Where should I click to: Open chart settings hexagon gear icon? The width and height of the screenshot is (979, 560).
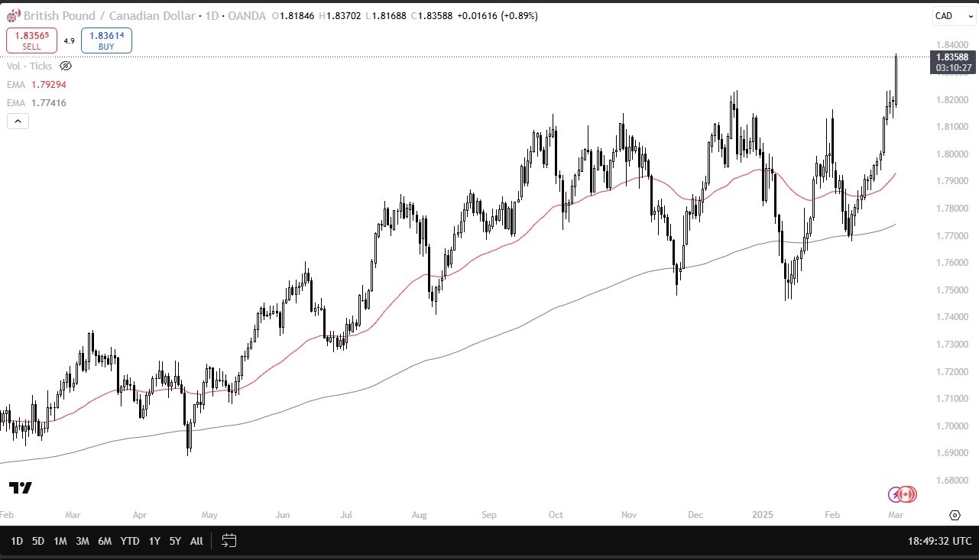[955, 515]
